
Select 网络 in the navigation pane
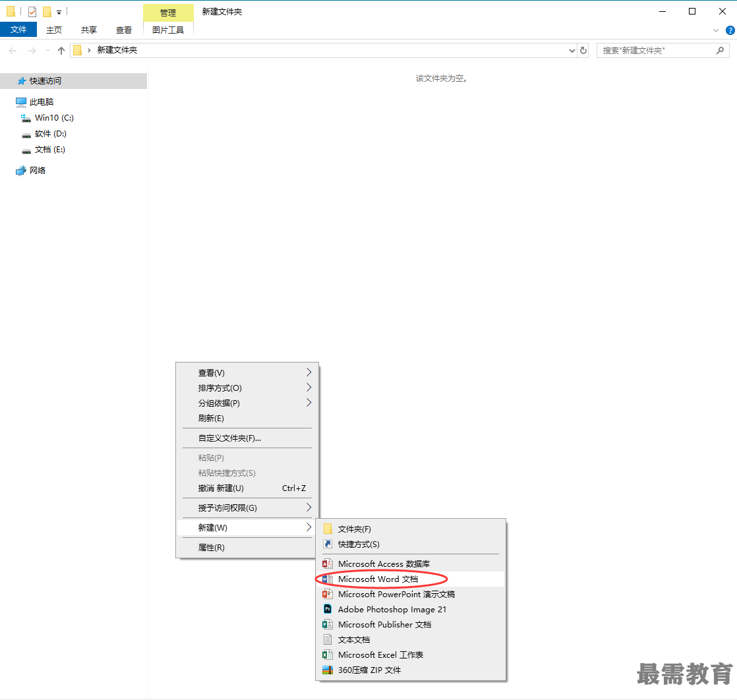pos(37,170)
